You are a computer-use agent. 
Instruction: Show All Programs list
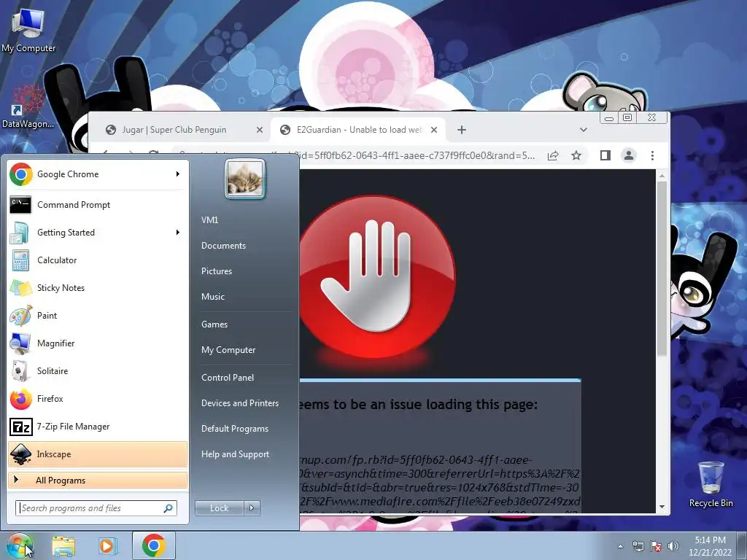tap(98, 480)
